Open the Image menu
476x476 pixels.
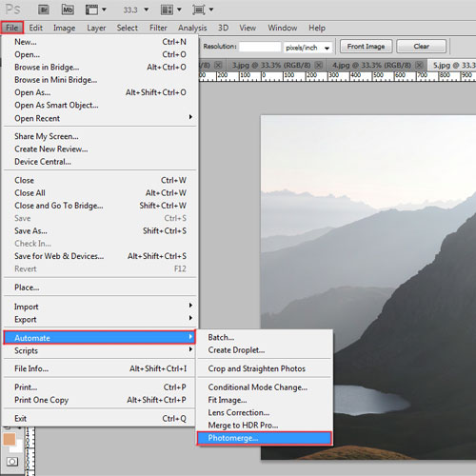(64, 28)
